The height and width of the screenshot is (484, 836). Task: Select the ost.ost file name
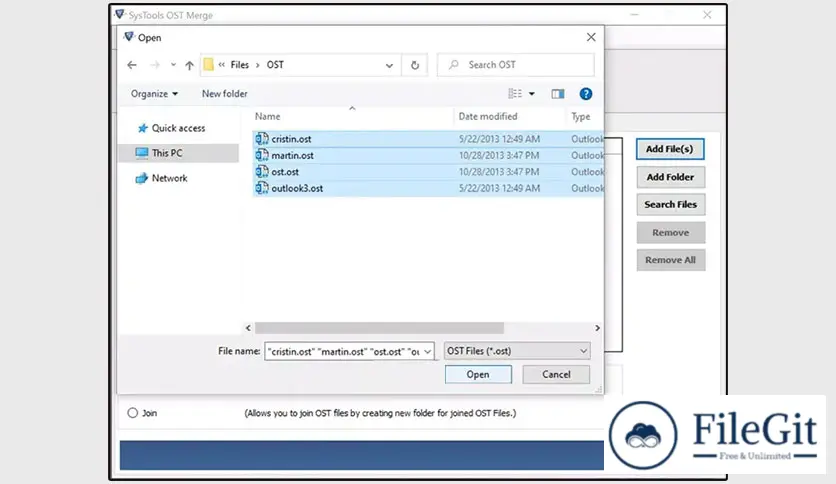pyautogui.click(x=285, y=172)
